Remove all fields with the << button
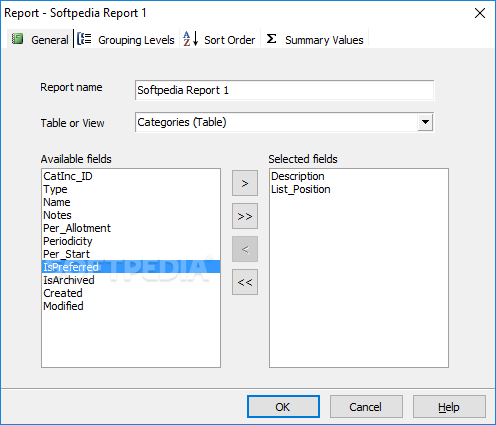 tap(245, 282)
